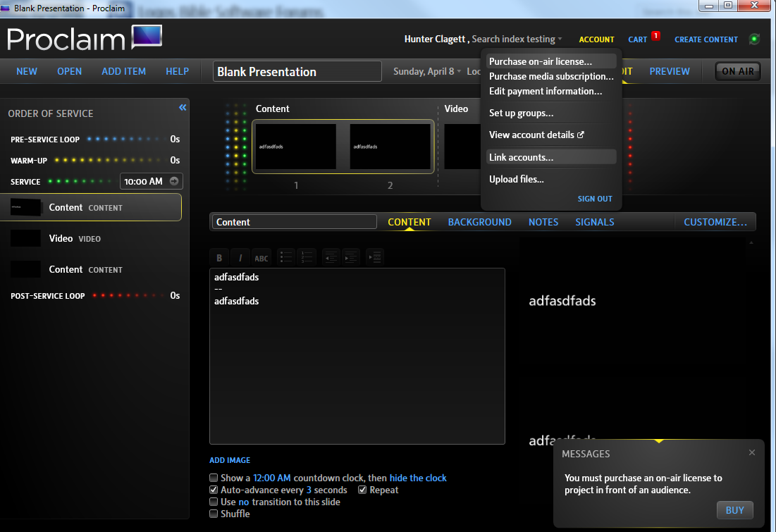The height and width of the screenshot is (532, 776).
Task: Open the ACCOUNT menu
Action: coord(596,39)
